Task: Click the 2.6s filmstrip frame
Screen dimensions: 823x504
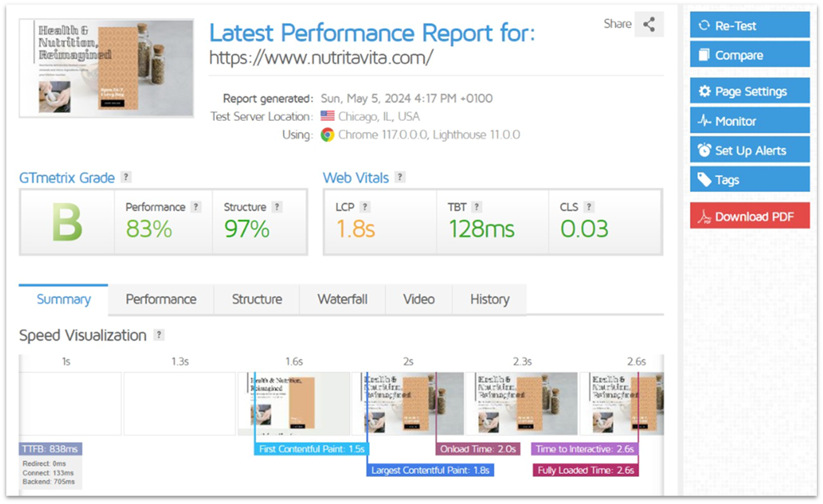Action: [x=622, y=403]
